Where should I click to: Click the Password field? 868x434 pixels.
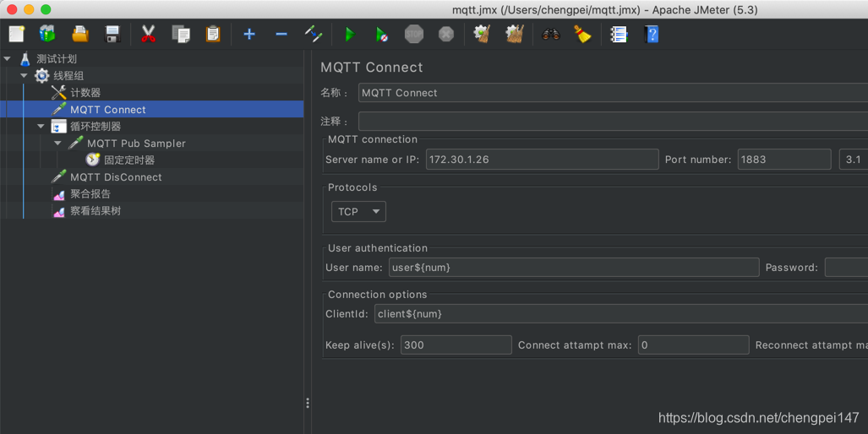[x=846, y=268]
